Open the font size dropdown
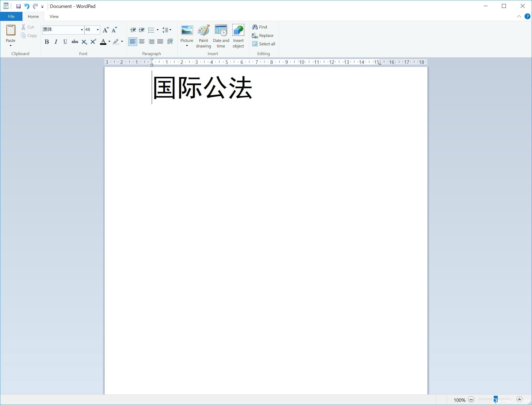Image resolution: width=532 pixels, height=405 pixels. click(x=98, y=30)
